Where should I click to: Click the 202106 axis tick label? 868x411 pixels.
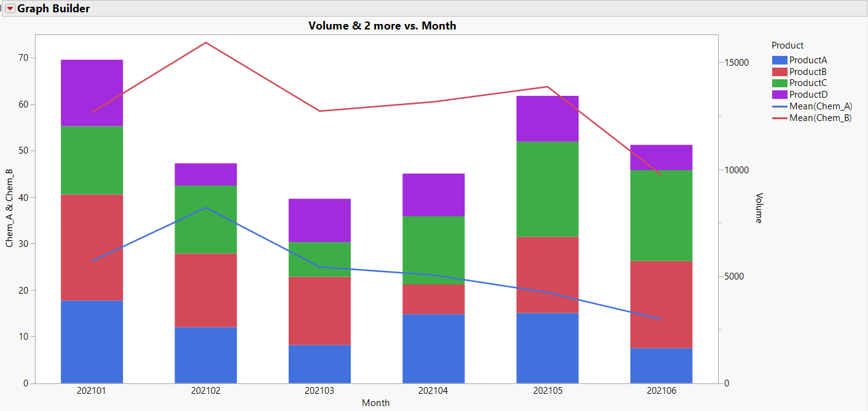pyautogui.click(x=661, y=390)
